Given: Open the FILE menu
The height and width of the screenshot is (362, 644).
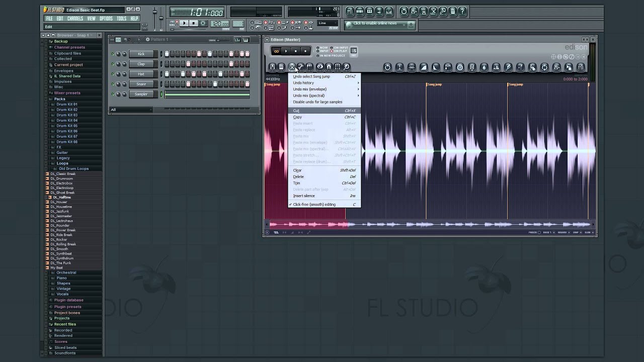Looking at the screenshot, I should pyautogui.click(x=49, y=19).
